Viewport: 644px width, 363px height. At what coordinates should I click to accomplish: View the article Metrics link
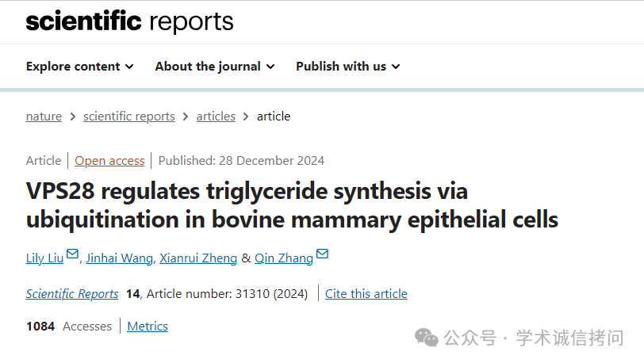pyautogui.click(x=148, y=326)
